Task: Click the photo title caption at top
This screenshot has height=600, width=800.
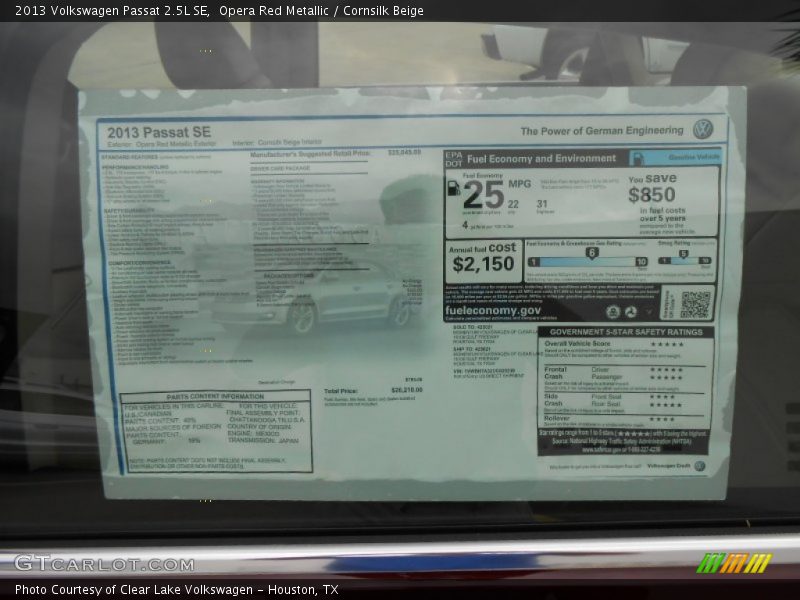Action: (219, 11)
